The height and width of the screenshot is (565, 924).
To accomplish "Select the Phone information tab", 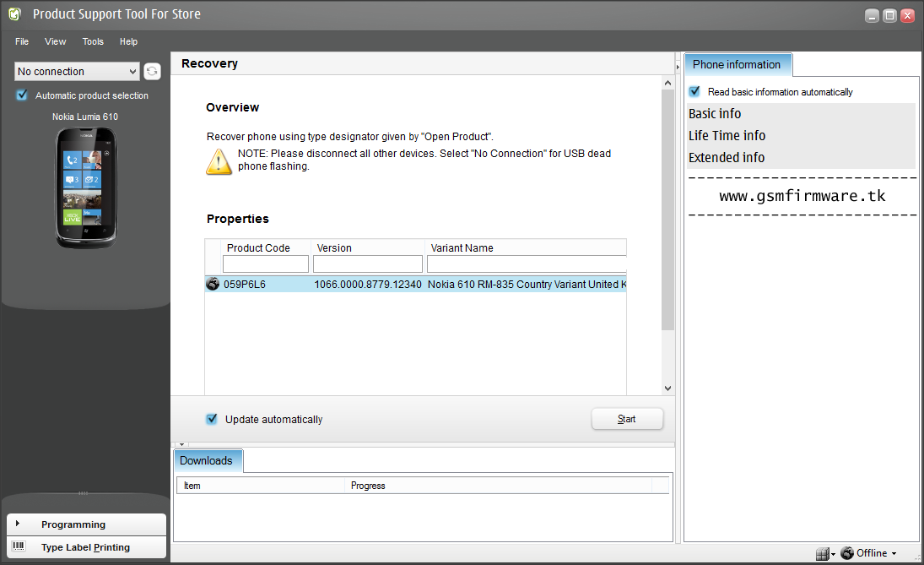I will click(738, 65).
